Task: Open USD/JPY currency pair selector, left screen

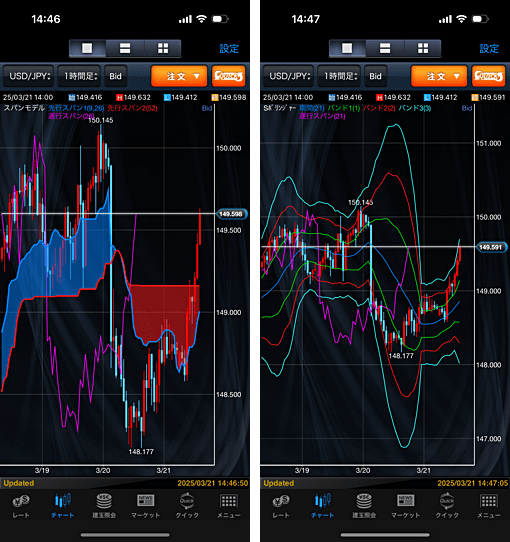Action: point(29,76)
